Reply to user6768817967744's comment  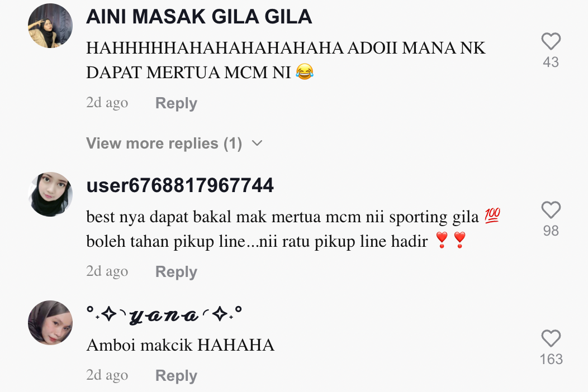click(176, 272)
